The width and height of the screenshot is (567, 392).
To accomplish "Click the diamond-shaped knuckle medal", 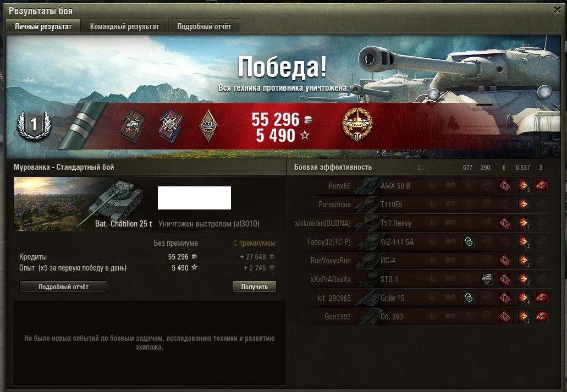I will coord(208,125).
